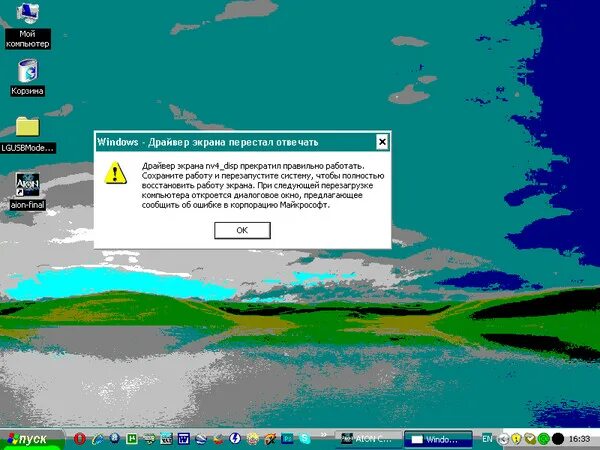Launch Photoshop from quick launch
This screenshot has height=450, width=600.
pos(287,439)
